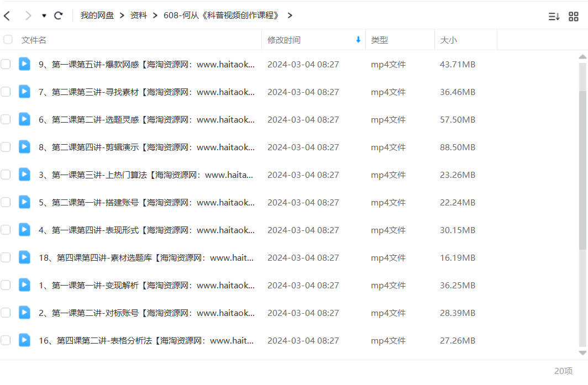Select checkbox for 2、第一课第二讲-对标账号
Viewport: 588px width, 385px height.
click(x=6, y=313)
